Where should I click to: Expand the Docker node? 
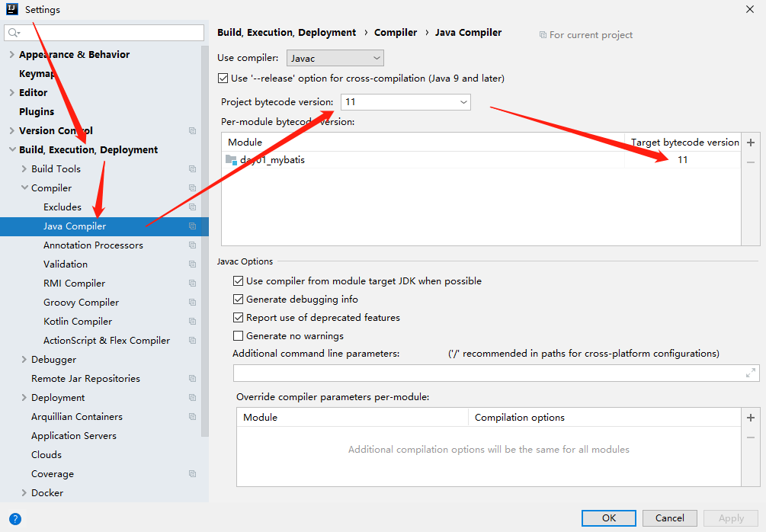pos(24,493)
